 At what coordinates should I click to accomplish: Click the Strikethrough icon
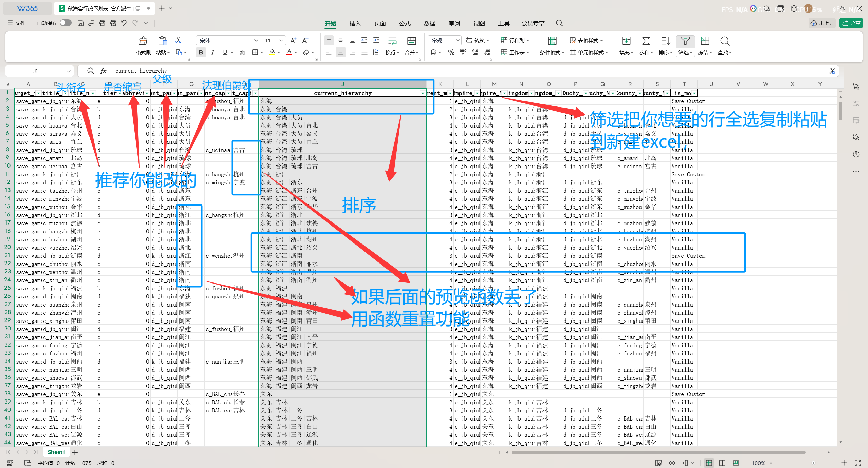(x=242, y=52)
